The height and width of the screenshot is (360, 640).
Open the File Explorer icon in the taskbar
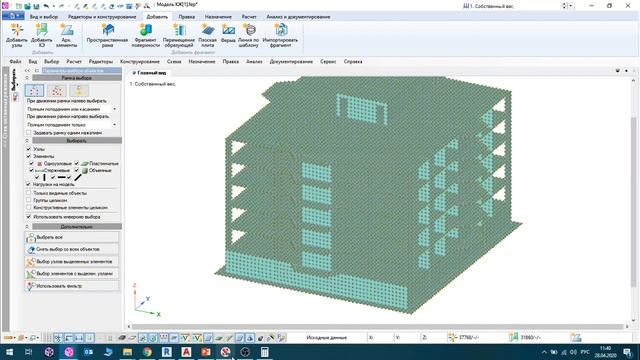tap(127, 352)
